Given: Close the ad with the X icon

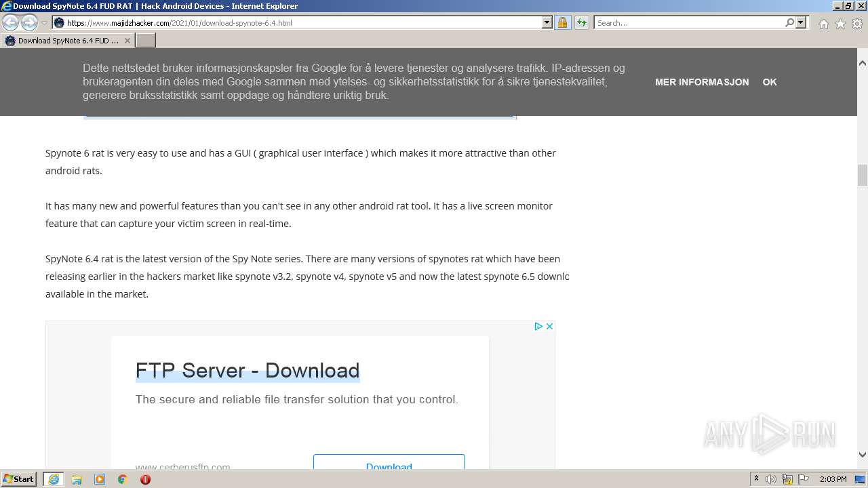Looking at the screenshot, I should 549,326.
